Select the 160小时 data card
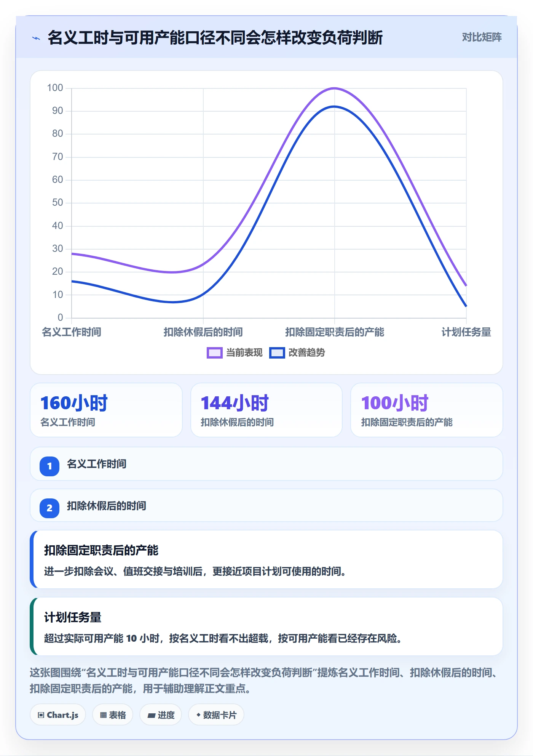Viewport: 533px width, 756px height. click(x=106, y=410)
